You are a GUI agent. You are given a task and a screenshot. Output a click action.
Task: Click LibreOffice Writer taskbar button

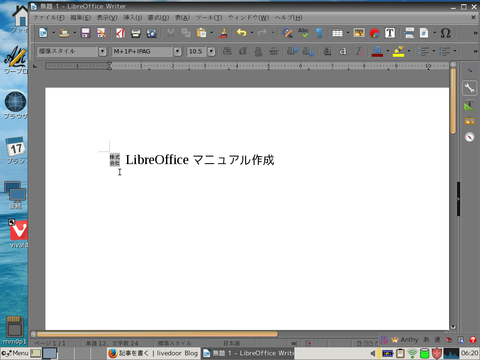click(x=248, y=353)
